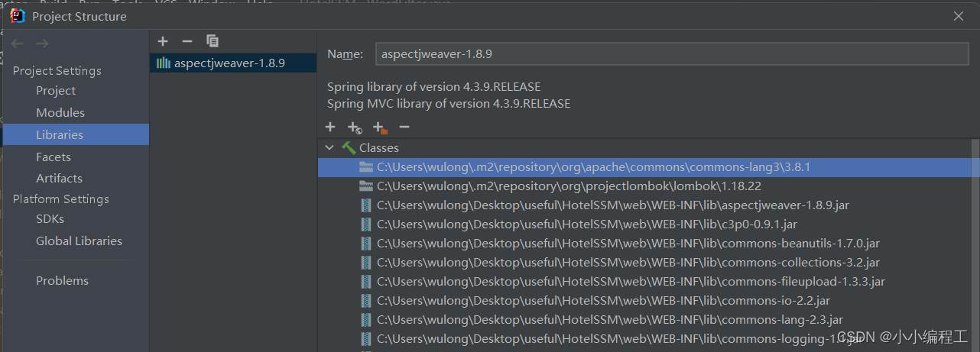The height and width of the screenshot is (352, 980).
Task: Open the Artifacts settings page
Action: (59, 179)
